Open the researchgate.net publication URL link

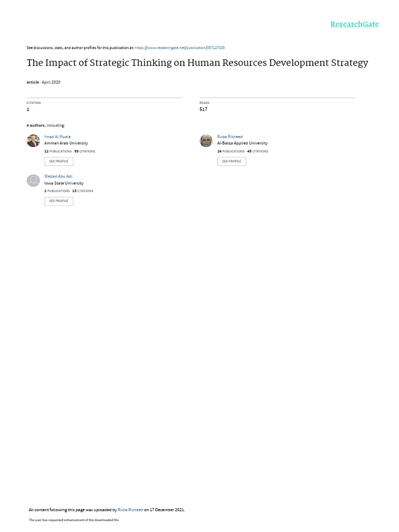179,48
